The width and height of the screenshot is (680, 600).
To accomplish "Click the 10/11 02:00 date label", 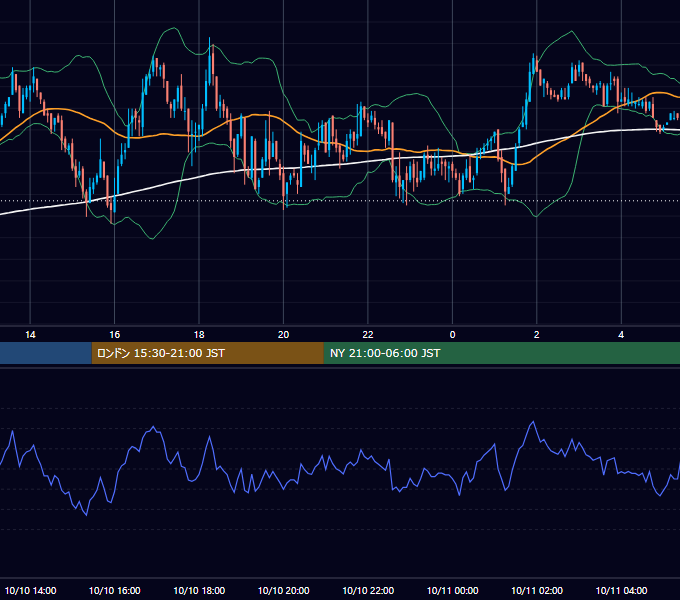I will click(x=537, y=590).
